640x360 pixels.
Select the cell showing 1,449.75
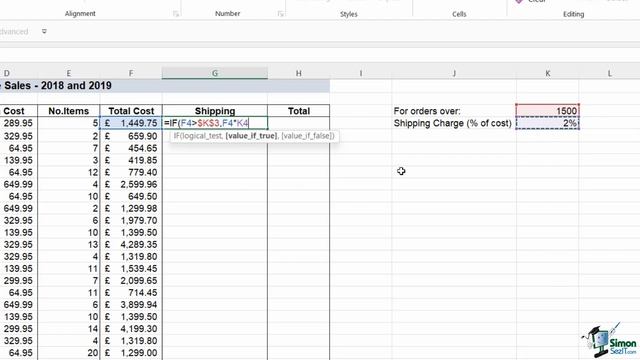click(x=131, y=123)
